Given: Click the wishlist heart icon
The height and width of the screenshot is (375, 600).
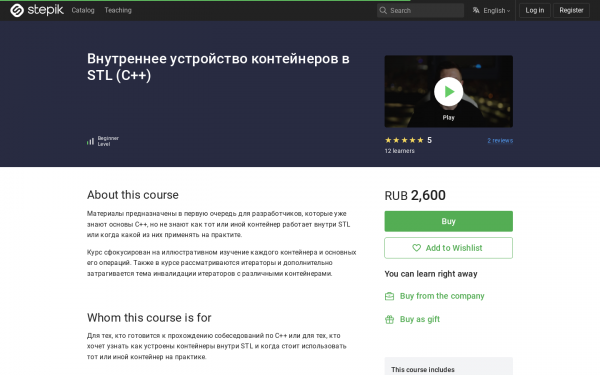Looking at the screenshot, I should [x=416, y=248].
